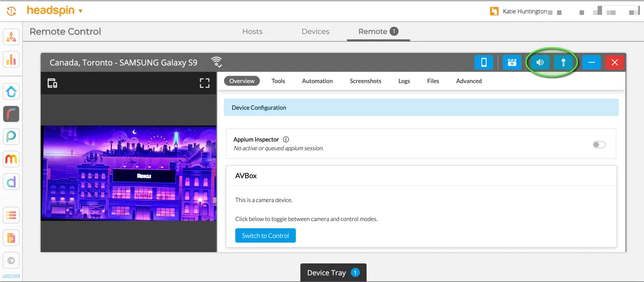Click the Appium Inspector info icon
The image size is (644, 282).
tap(286, 139)
